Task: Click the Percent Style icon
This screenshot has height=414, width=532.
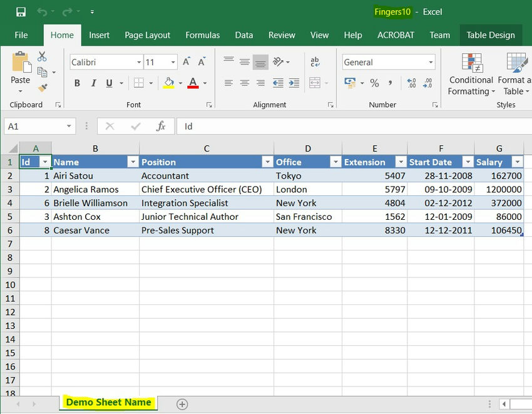Action: [x=373, y=81]
